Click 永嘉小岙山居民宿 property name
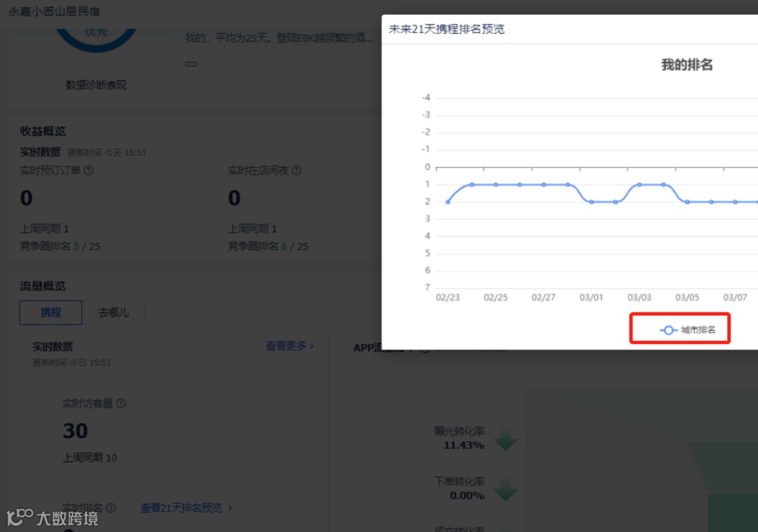Image resolution: width=758 pixels, height=532 pixels. 53,11
